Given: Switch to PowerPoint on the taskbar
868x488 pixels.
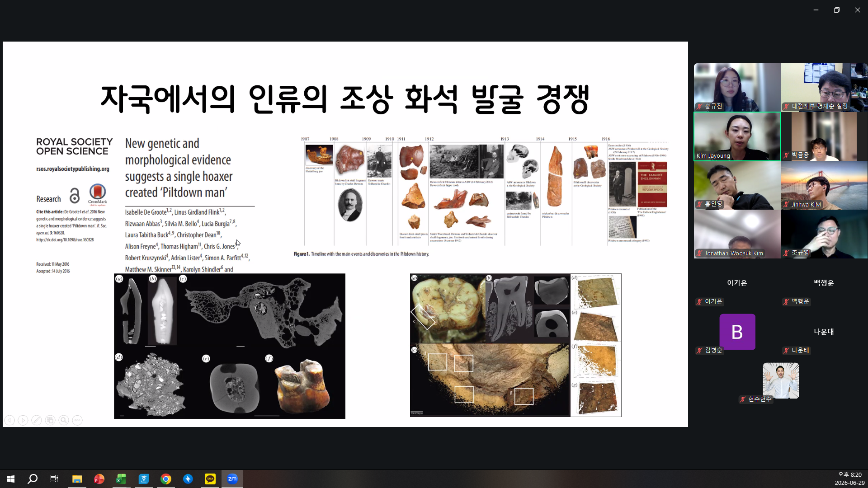Looking at the screenshot, I should pyautogui.click(x=99, y=479).
